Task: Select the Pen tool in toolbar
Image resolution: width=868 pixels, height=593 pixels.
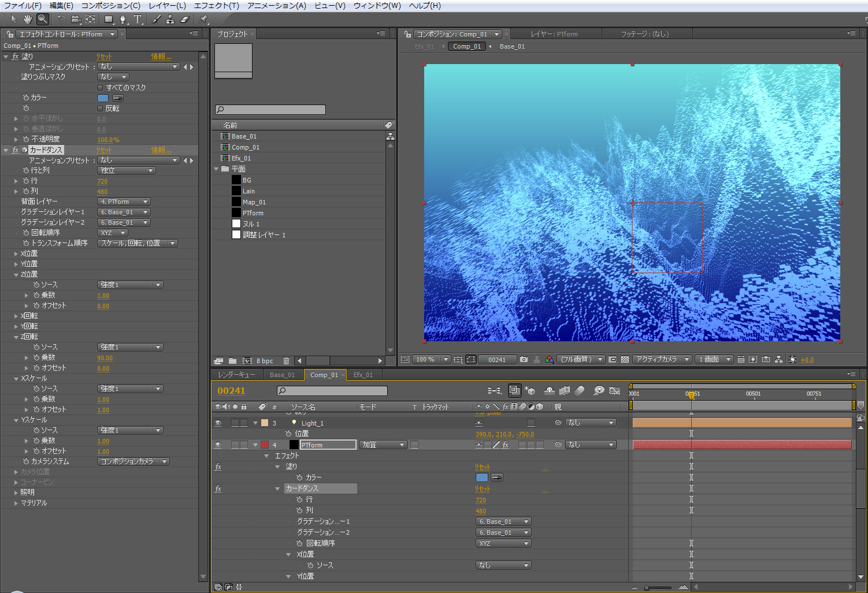Action: tap(123, 19)
